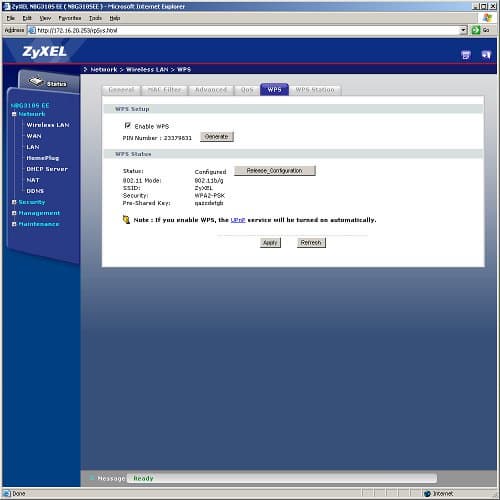Open DHCP Server in the sidebar

47,169
